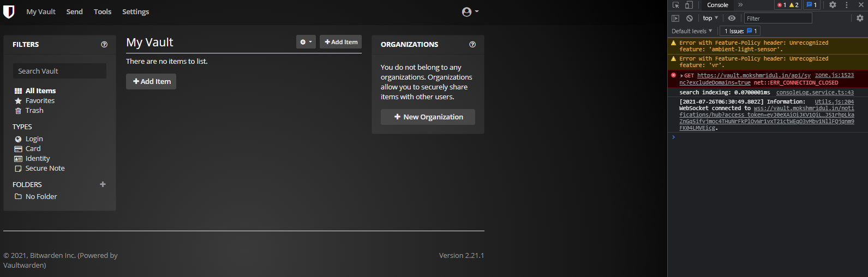The height and width of the screenshot is (277, 868).
Task: Click the Bitwarden shield logo
Action: click(x=9, y=11)
